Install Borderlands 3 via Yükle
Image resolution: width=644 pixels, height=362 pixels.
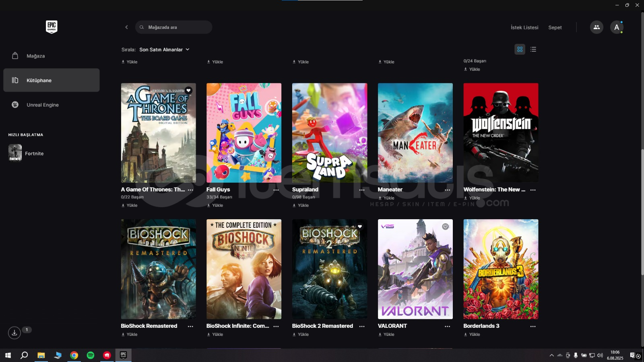[x=472, y=334]
